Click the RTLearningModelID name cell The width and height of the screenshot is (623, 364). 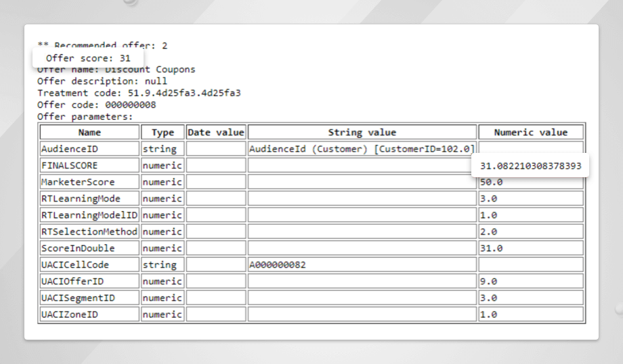tap(89, 215)
